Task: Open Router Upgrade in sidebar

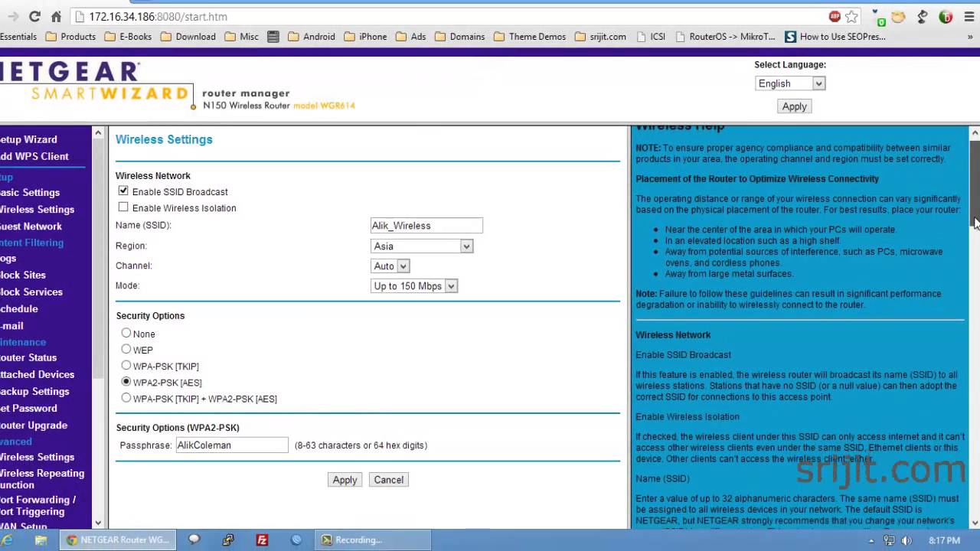Action: pos(34,425)
